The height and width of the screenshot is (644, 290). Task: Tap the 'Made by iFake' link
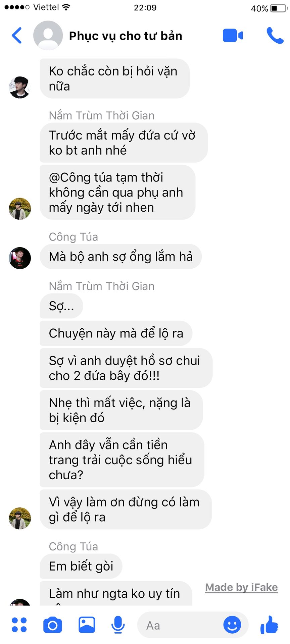point(241,587)
